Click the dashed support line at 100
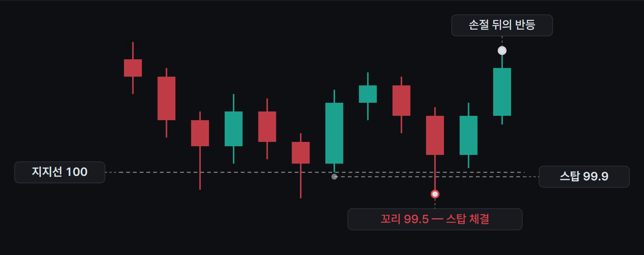 [315, 172]
